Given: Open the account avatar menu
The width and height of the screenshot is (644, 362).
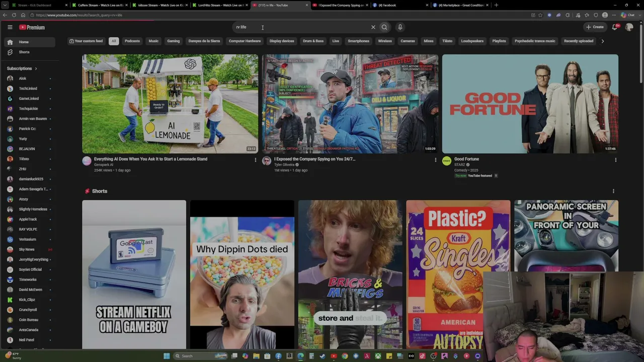Looking at the screenshot, I should [x=629, y=27].
